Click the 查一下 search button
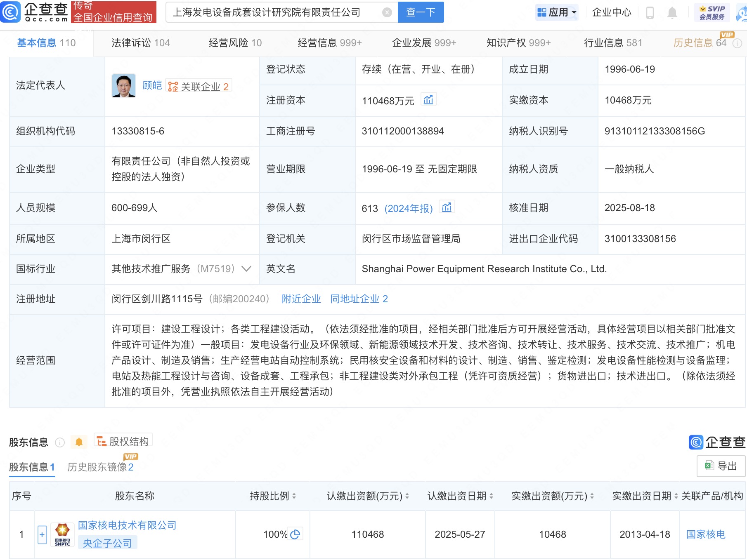 421,12
